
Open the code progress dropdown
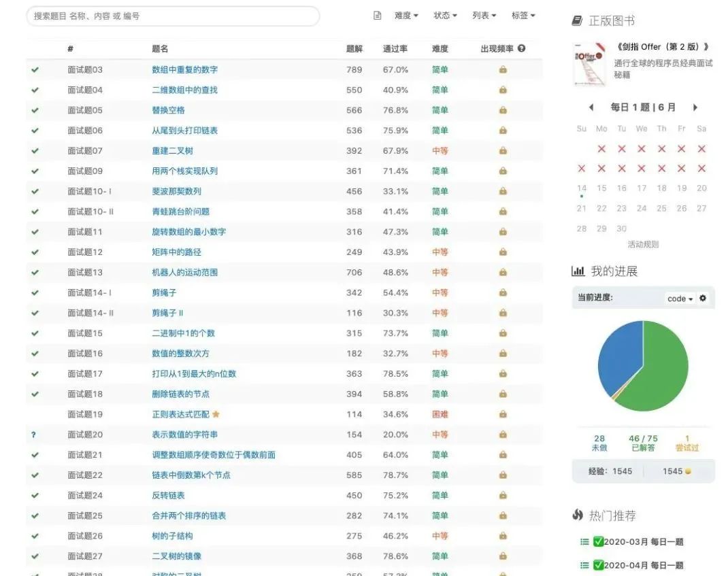click(x=680, y=299)
